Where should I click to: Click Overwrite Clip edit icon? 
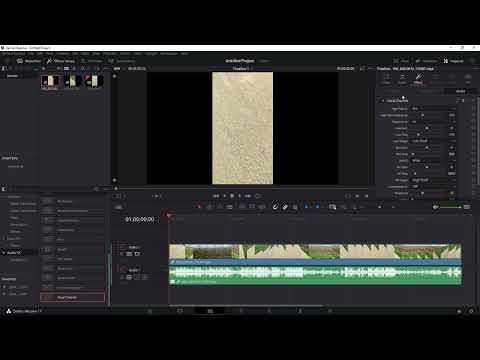pos(252,207)
